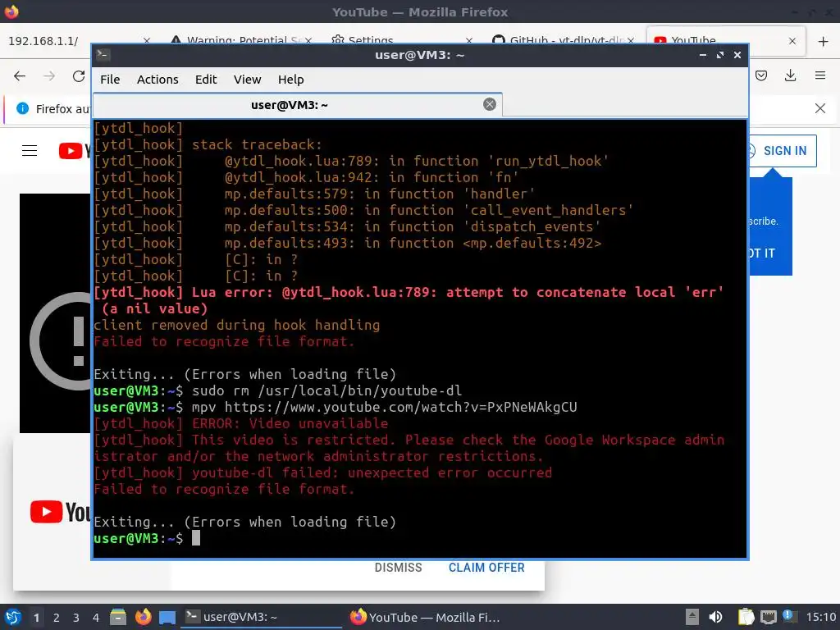Screen dimensions: 840x630
Task: Open the YouTube guide hamburger menu
Action: click(x=30, y=151)
